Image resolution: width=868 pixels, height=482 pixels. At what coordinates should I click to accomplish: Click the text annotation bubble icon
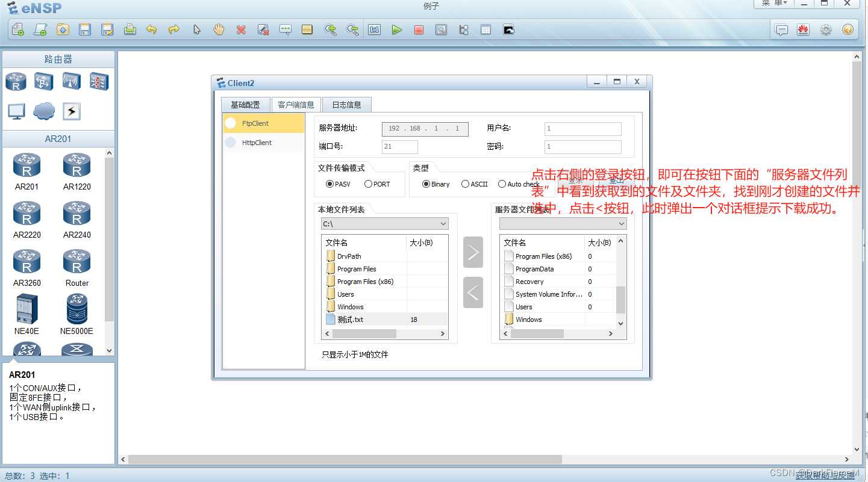point(286,29)
